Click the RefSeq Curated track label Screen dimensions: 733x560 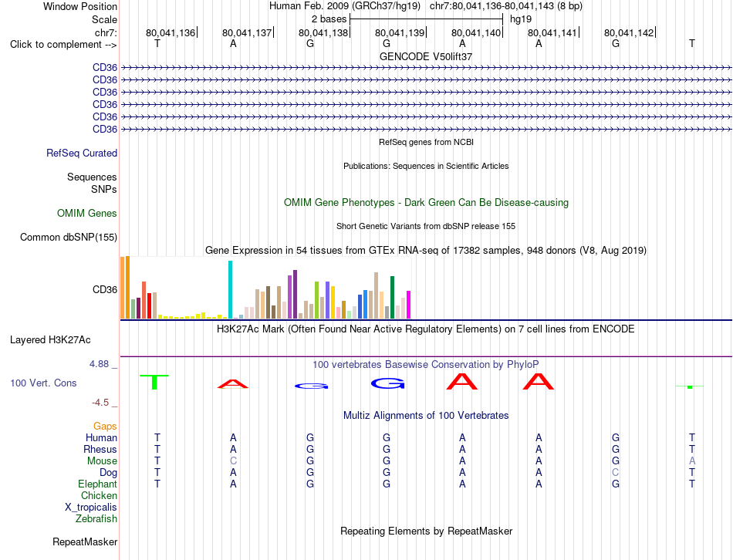(82, 153)
